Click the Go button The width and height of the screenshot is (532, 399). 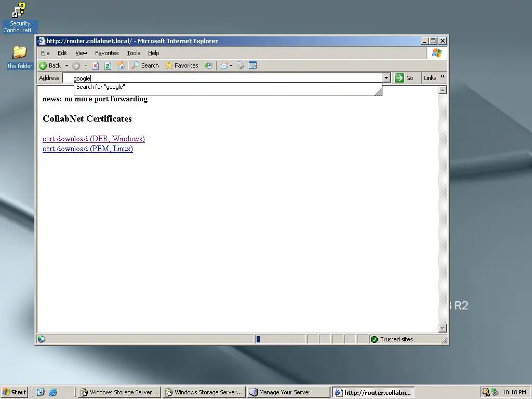click(x=404, y=78)
